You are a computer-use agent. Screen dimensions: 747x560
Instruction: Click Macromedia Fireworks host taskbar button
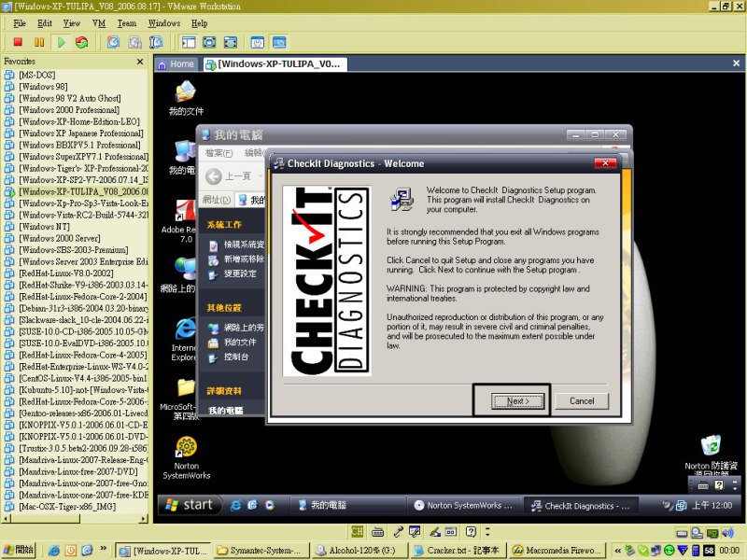557,551
